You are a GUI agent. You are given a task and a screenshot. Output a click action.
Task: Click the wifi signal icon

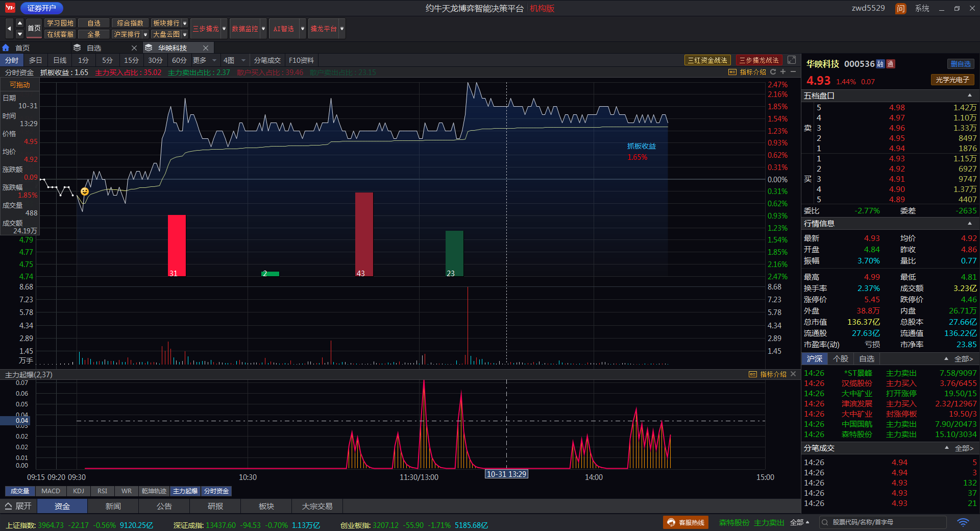(x=963, y=522)
